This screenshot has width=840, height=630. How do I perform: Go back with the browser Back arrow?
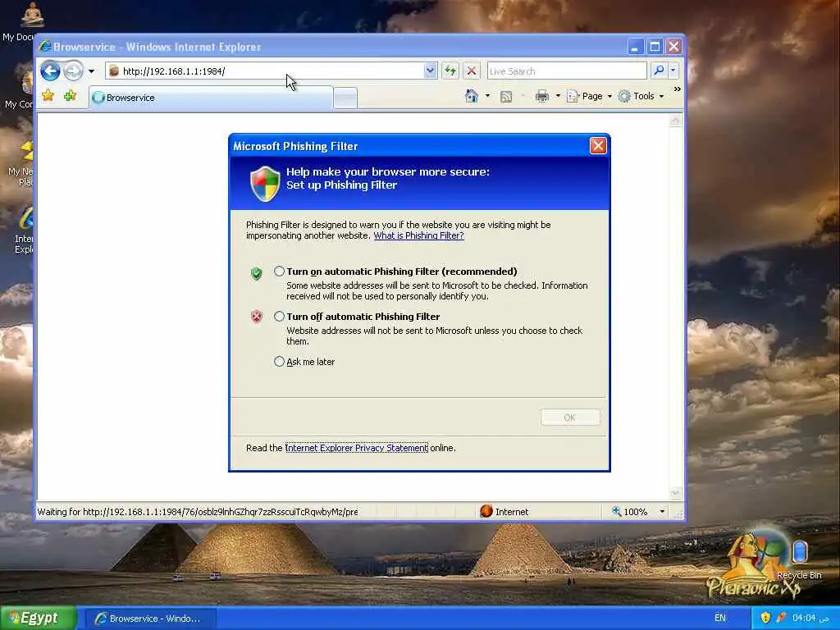(x=50, y=71)
